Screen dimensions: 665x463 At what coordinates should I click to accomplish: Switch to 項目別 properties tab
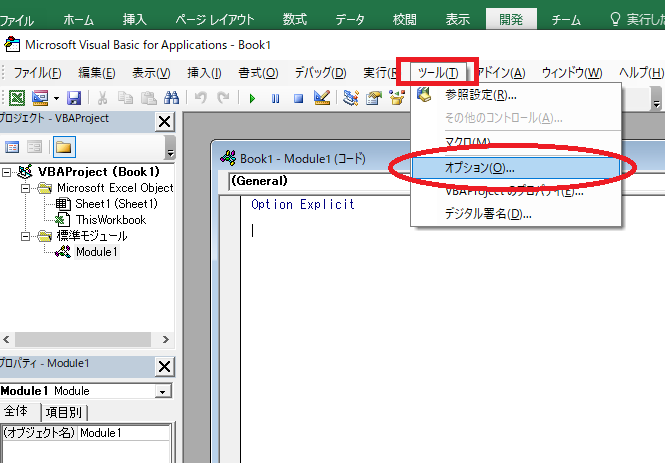[x=64, y=412]
